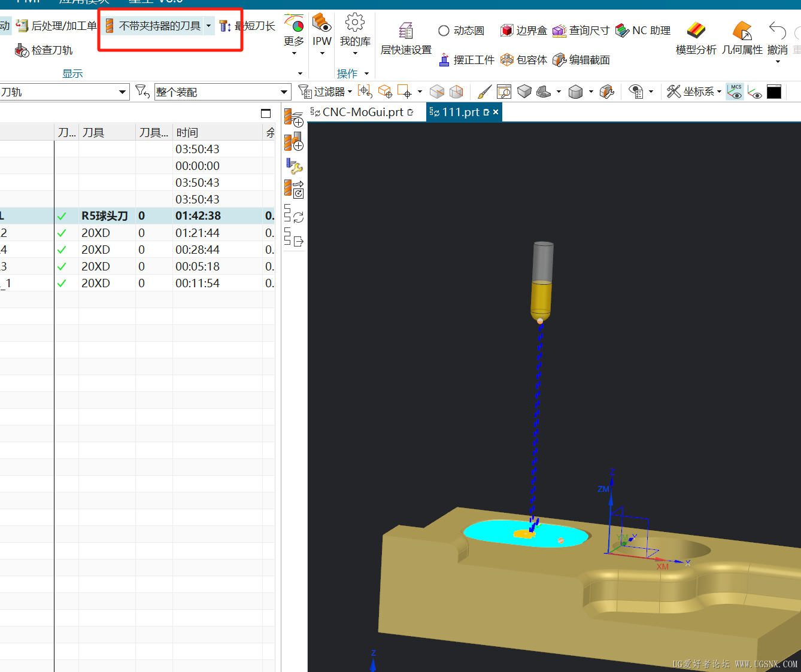Click 层快速设置 layer quick settings icon

[406, 31]
